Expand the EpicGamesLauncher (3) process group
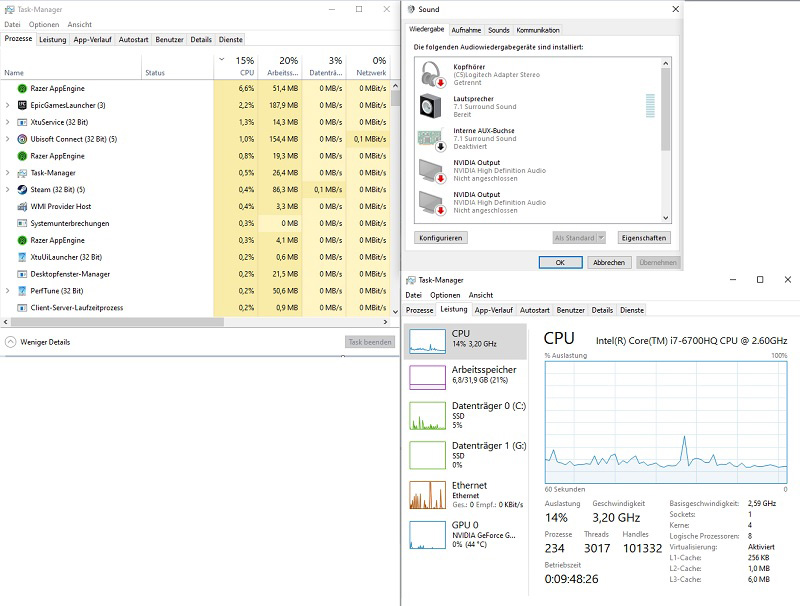The image size is (800, 606). [7, 105]
